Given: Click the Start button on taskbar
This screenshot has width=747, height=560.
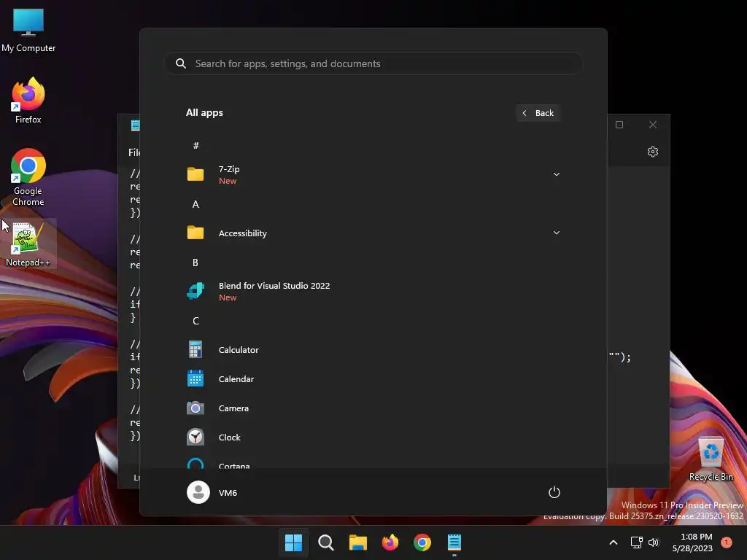Looking at the screenshot, I should point(293,542).
